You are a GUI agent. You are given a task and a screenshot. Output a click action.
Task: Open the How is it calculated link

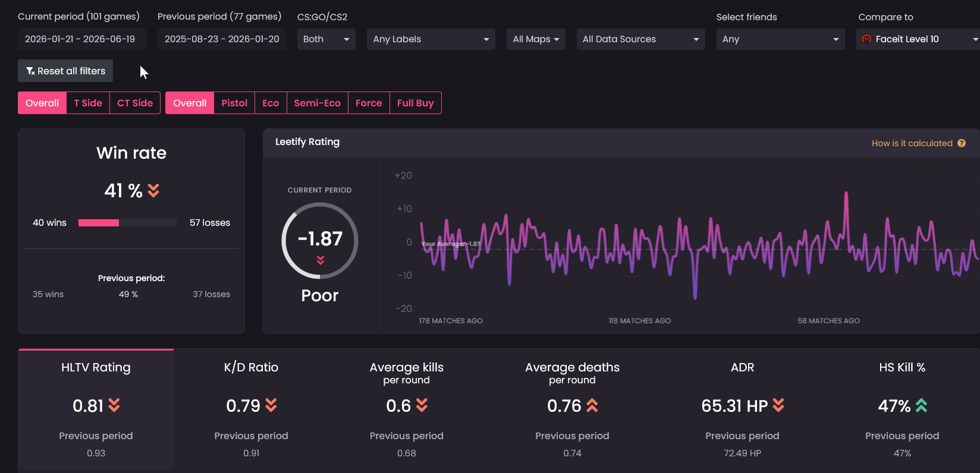tap(912, 143)
